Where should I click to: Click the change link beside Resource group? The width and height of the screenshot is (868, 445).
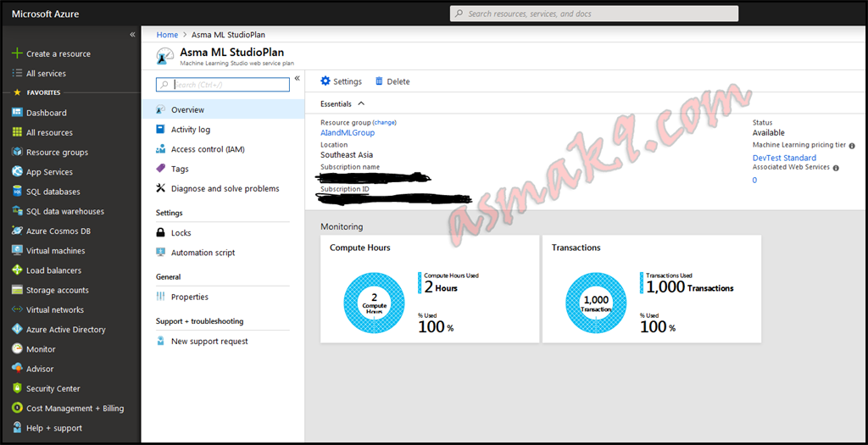384,122
